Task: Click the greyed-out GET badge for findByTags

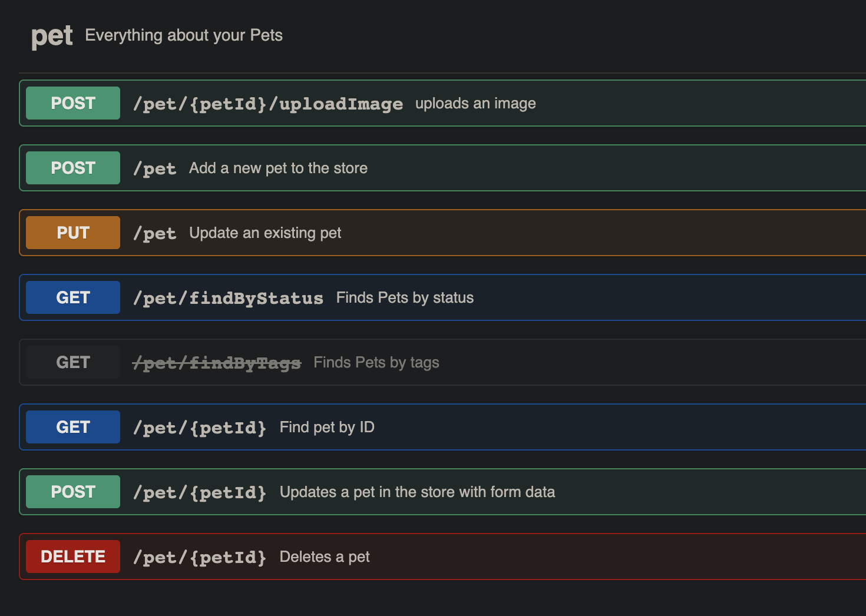Action: tap(73, 362)
